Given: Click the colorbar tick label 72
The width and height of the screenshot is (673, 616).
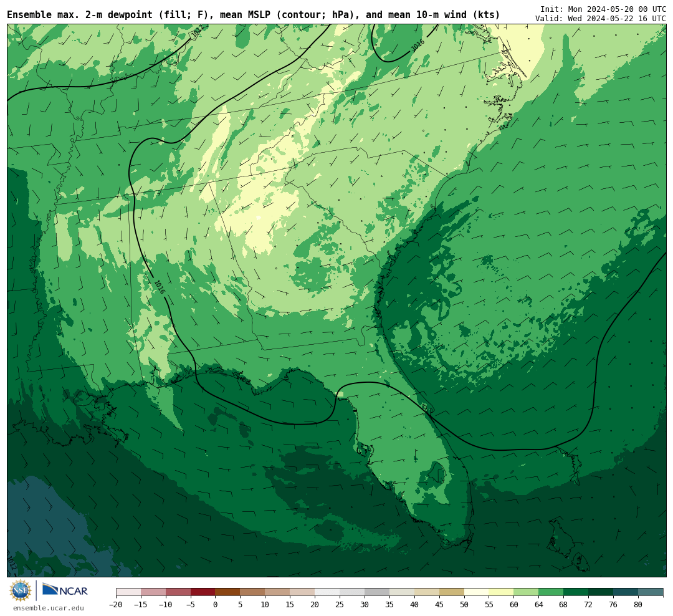Looking at the screenshot, I should pyautogui.click(x=589, y=604).
